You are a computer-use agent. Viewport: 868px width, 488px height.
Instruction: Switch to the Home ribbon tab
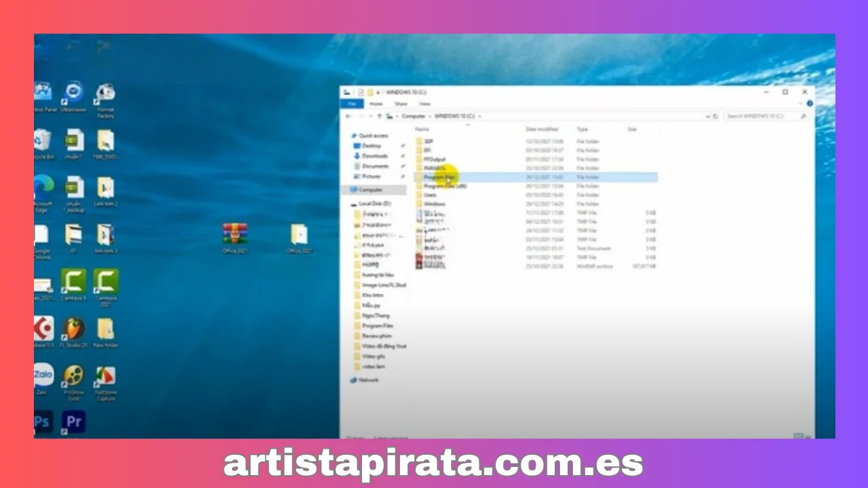pos(376,104)
